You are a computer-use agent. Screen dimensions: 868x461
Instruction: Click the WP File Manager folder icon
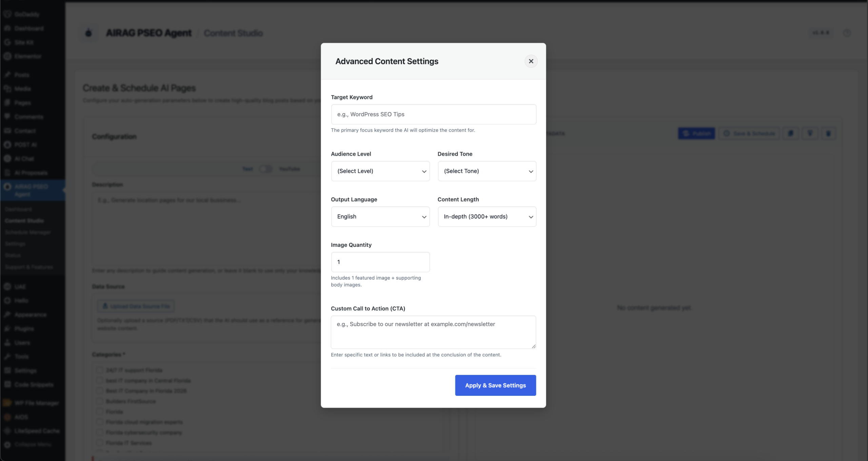pos(7,403)
